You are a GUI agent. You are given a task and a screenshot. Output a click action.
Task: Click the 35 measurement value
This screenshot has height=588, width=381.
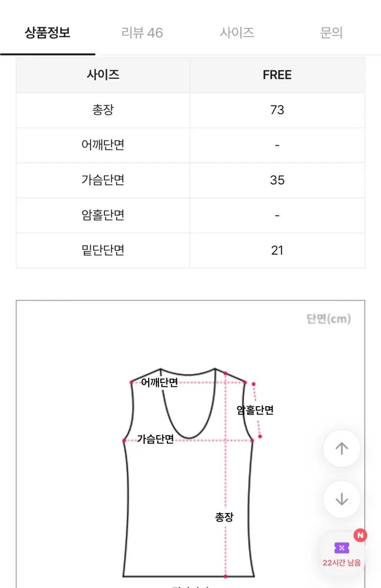(x=277, y=180)
